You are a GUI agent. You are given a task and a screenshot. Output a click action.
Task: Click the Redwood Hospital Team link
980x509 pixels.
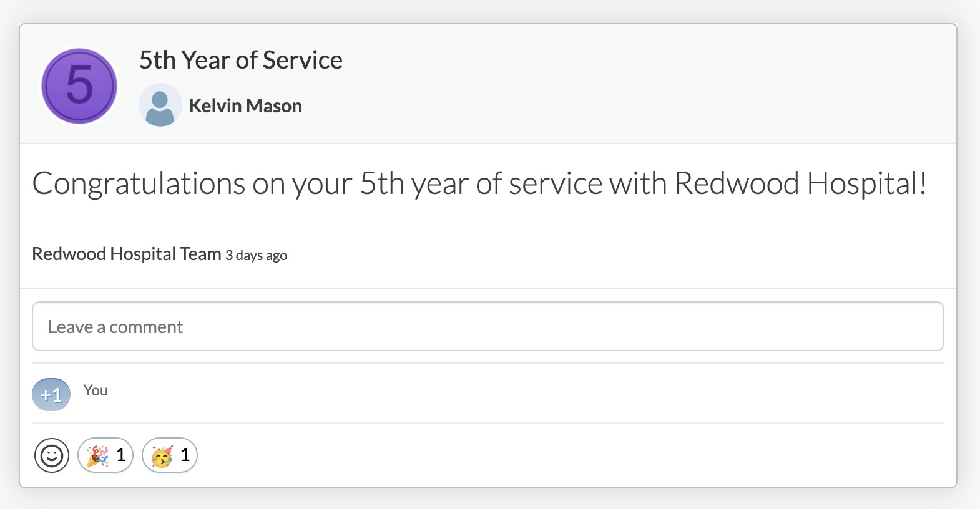(126, 254)
